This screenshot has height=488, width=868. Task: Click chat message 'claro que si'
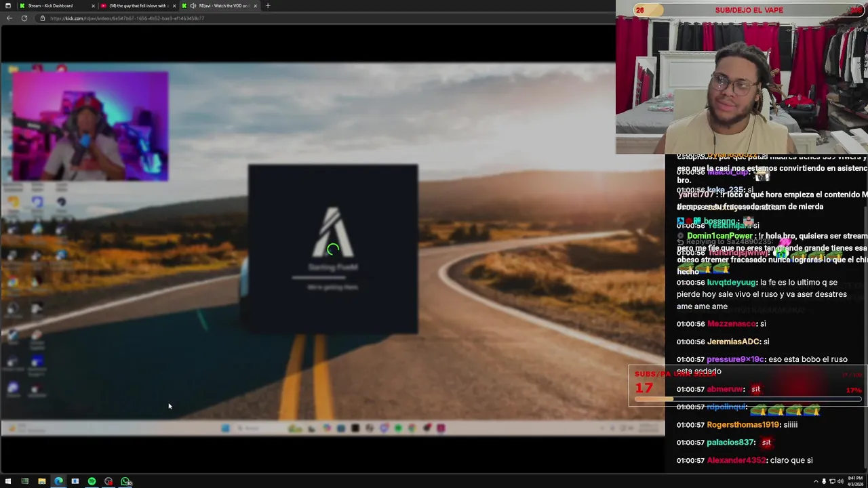(792, 461)
